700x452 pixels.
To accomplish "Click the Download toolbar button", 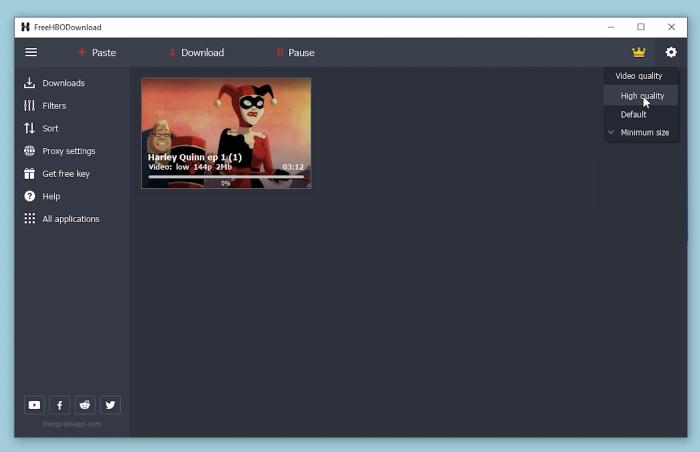I will coord(197,53).
